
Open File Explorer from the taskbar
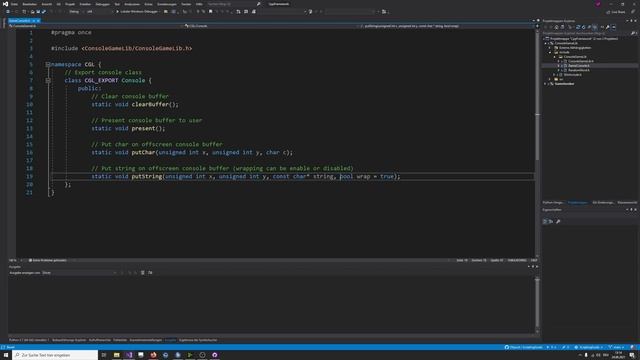point(116,355)
